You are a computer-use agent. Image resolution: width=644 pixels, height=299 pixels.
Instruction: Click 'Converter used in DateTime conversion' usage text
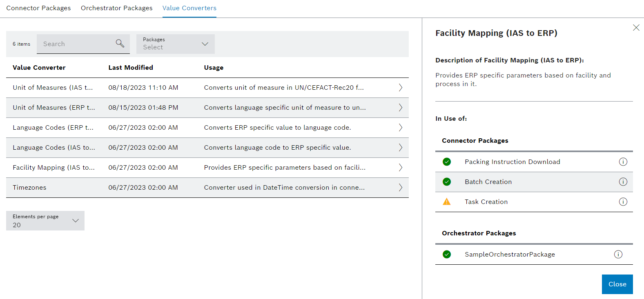[x=284, y=188]
